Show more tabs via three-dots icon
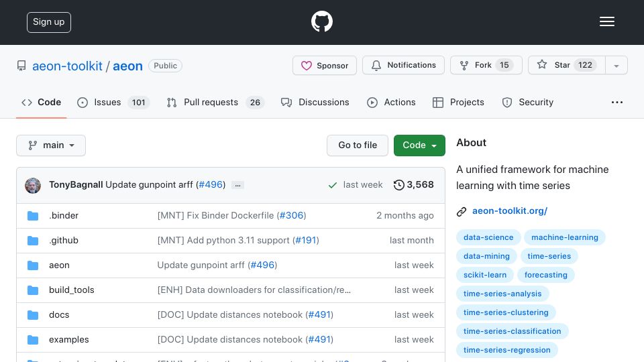 coord(617,102)
